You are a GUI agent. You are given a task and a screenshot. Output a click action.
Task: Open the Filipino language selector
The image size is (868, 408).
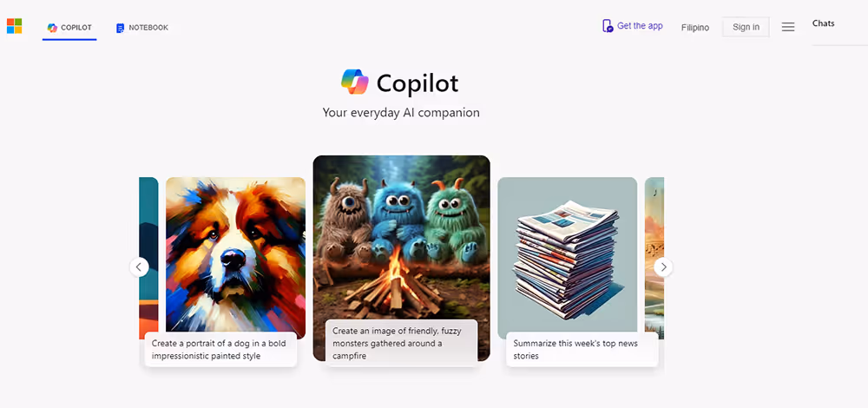point(694,28)
